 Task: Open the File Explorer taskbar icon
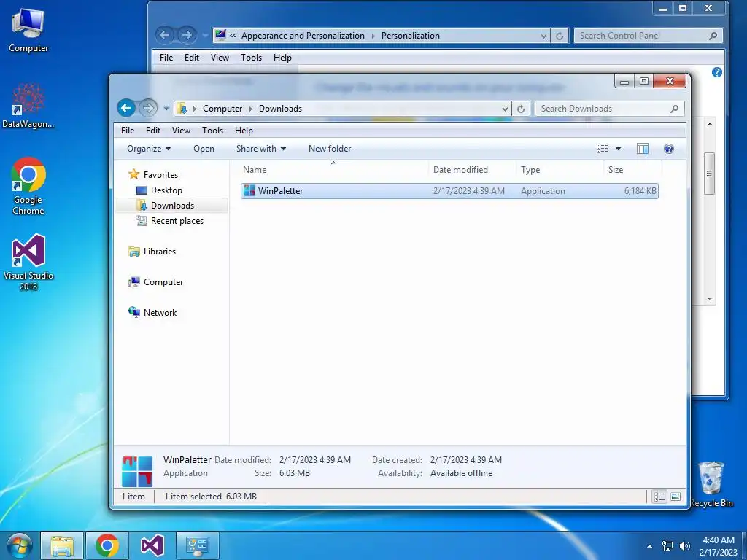pos(62,545)
